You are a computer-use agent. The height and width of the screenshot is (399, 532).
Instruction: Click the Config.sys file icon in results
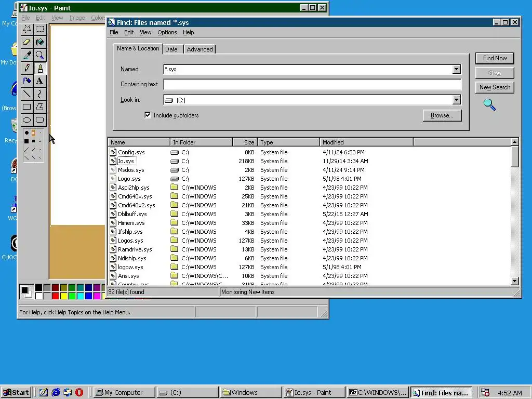coord(113,152)
